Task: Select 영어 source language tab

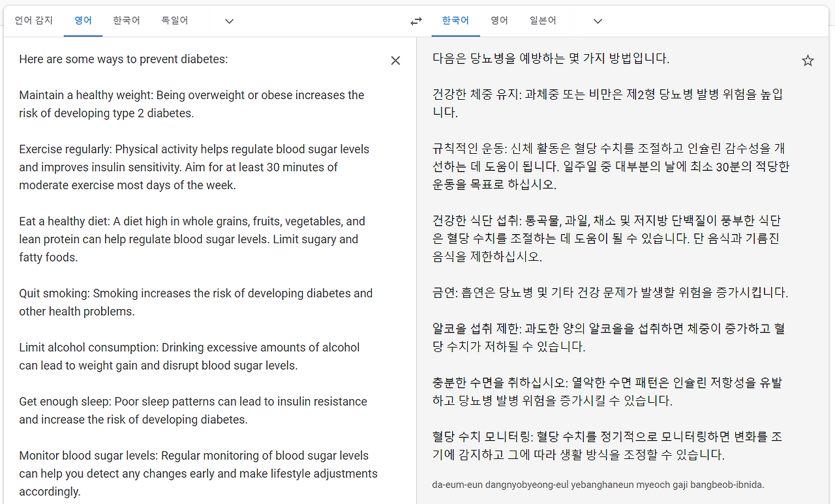Action: click(83, 21)
